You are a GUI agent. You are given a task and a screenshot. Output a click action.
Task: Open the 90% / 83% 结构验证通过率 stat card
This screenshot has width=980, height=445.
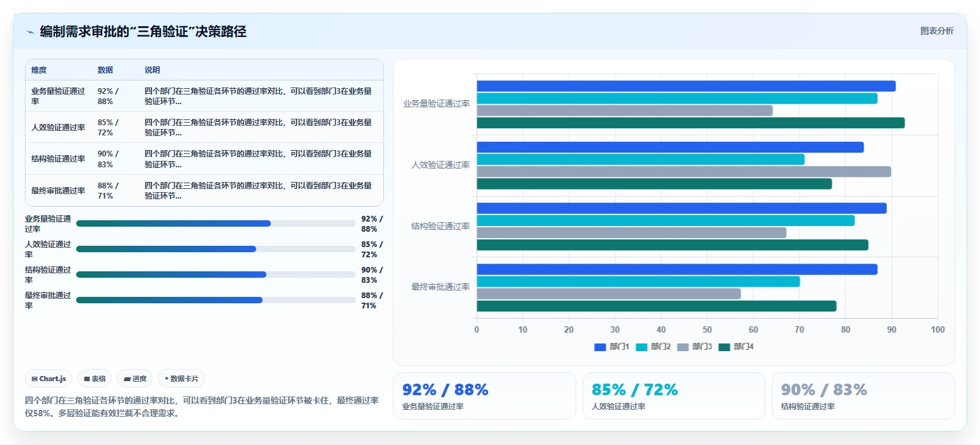[864, 396]
